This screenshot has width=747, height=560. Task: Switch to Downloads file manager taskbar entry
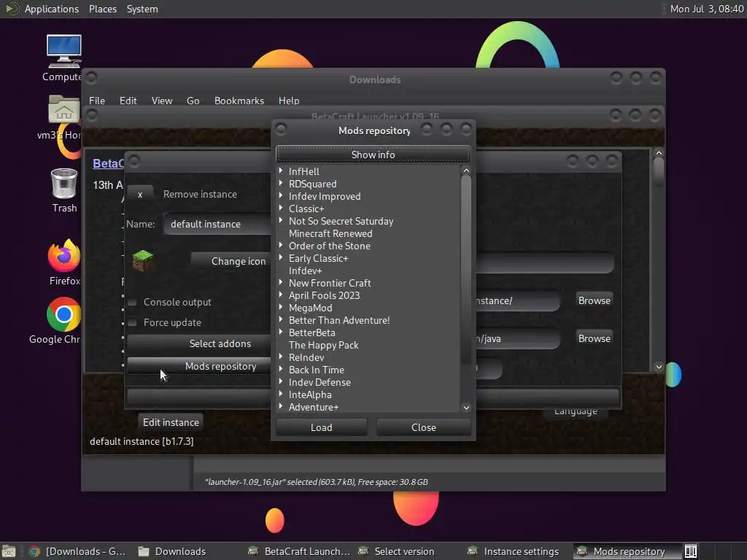172,551
